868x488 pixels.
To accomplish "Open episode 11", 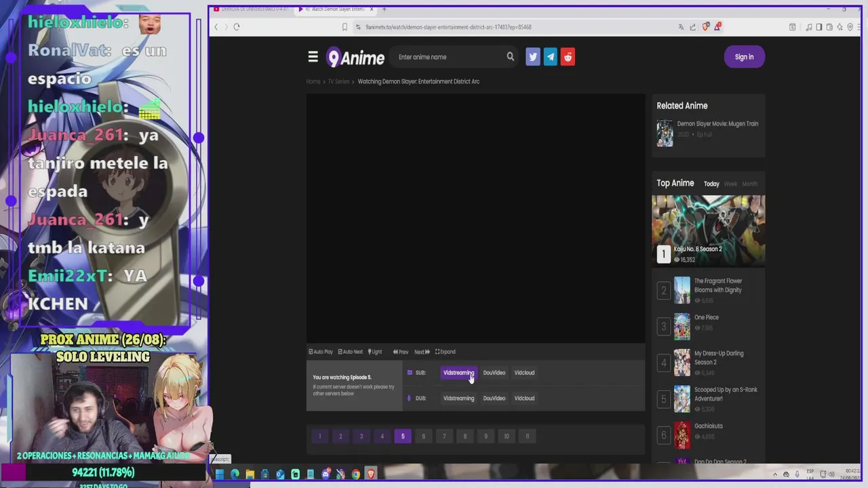I will click(527, 436).
